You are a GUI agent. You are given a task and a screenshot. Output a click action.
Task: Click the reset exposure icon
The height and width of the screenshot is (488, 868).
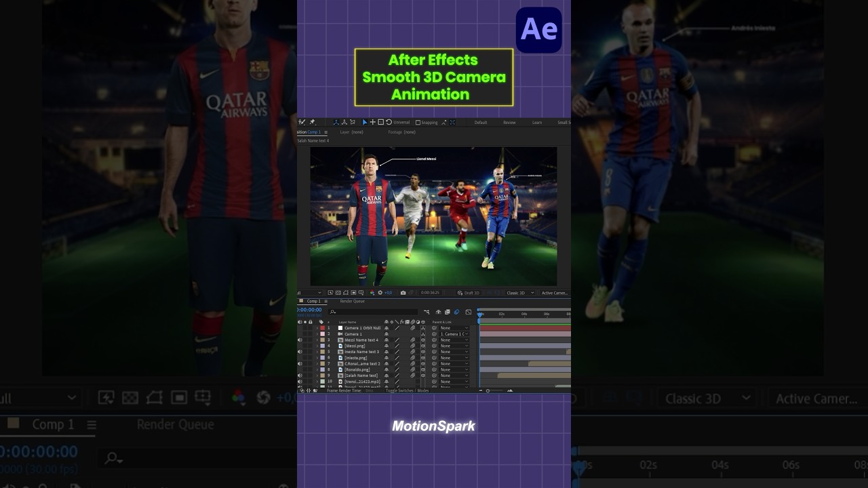click(380, 293)
